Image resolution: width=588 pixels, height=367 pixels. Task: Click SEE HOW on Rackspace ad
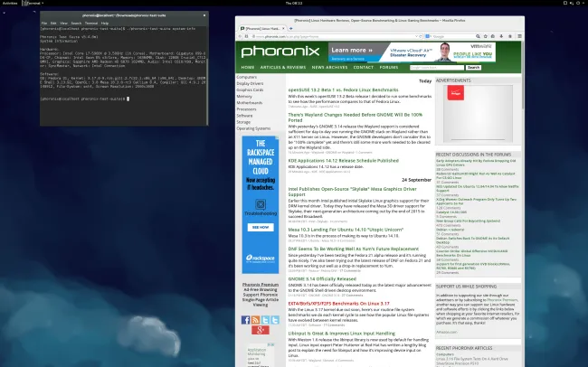click(x=261, y=227)
